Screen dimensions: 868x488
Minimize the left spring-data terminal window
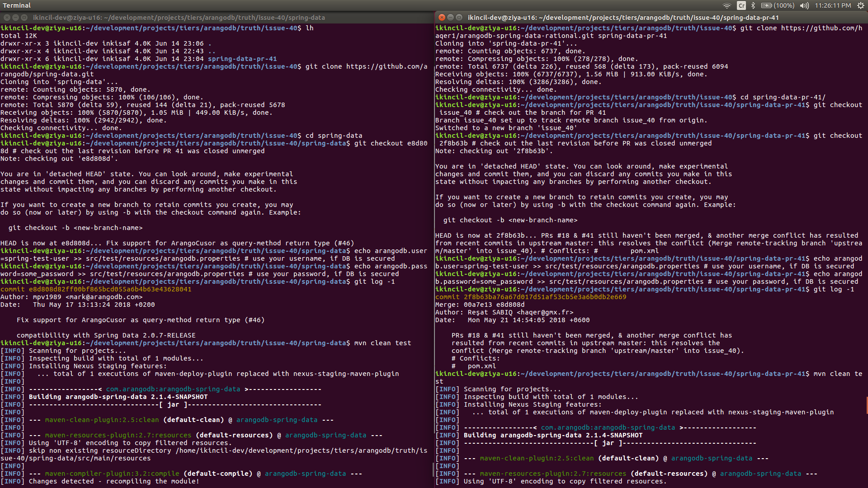tap(15, 17)
